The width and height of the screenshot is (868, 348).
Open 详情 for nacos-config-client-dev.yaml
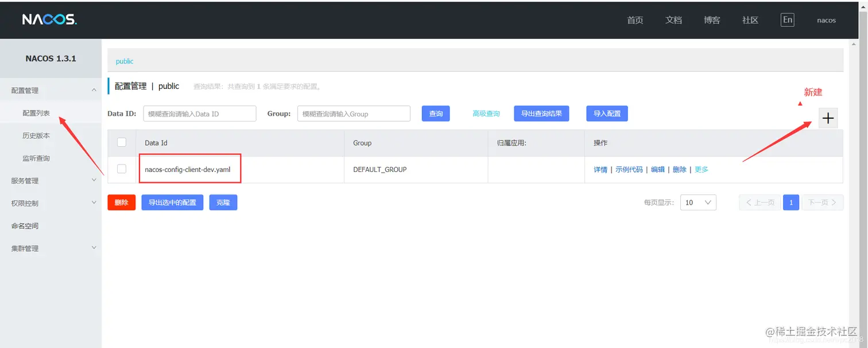(600, 170)
